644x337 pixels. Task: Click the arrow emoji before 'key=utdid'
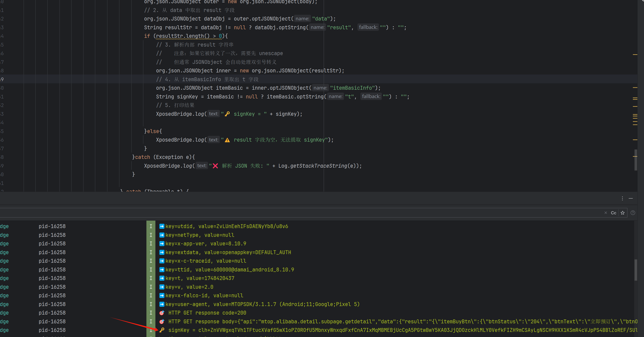pos(162,226)
